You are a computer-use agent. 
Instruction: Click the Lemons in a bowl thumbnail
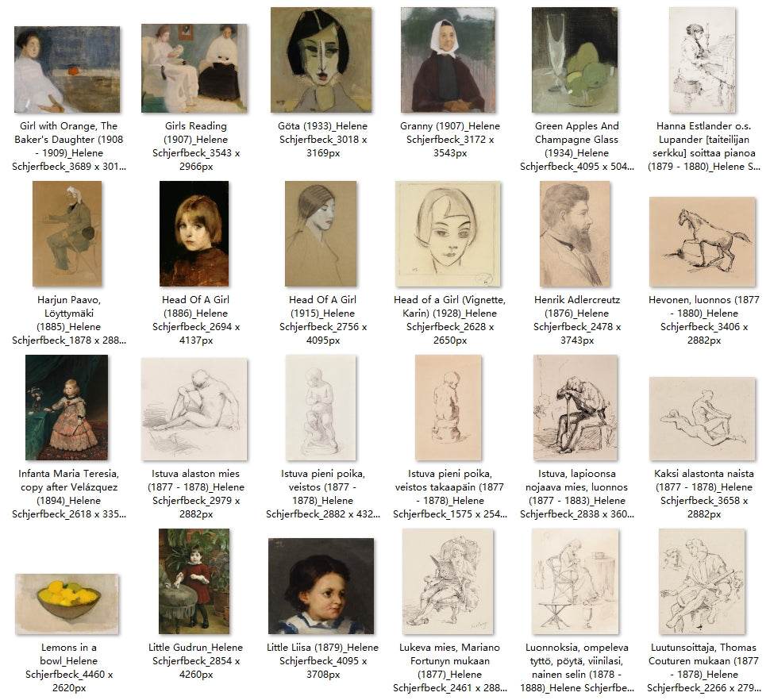(x=67, y=604)
